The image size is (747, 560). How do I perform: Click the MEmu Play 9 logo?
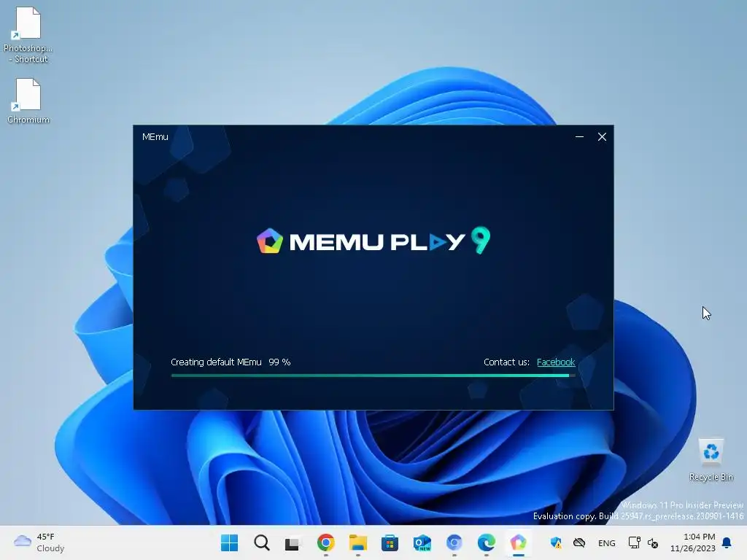click(373, 241)
